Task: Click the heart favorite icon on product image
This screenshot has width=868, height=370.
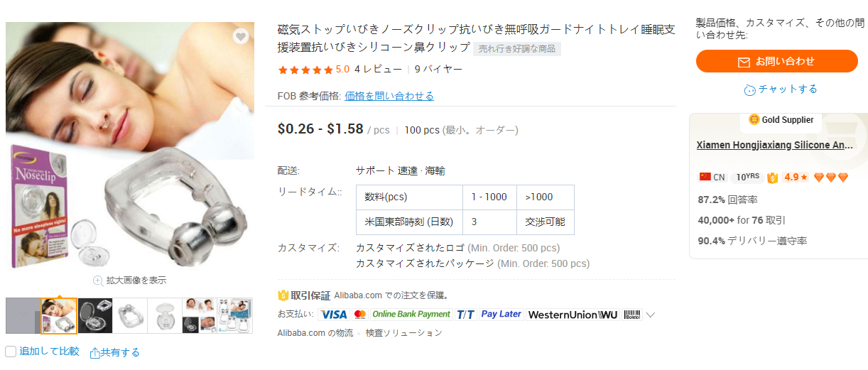Action: 242,37
